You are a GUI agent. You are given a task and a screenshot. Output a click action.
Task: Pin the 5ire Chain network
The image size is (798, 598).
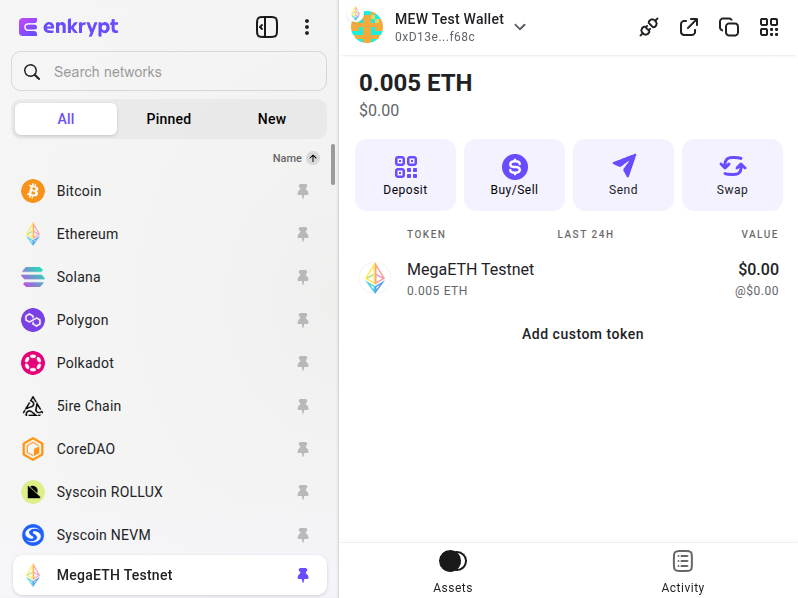[303, 406]
